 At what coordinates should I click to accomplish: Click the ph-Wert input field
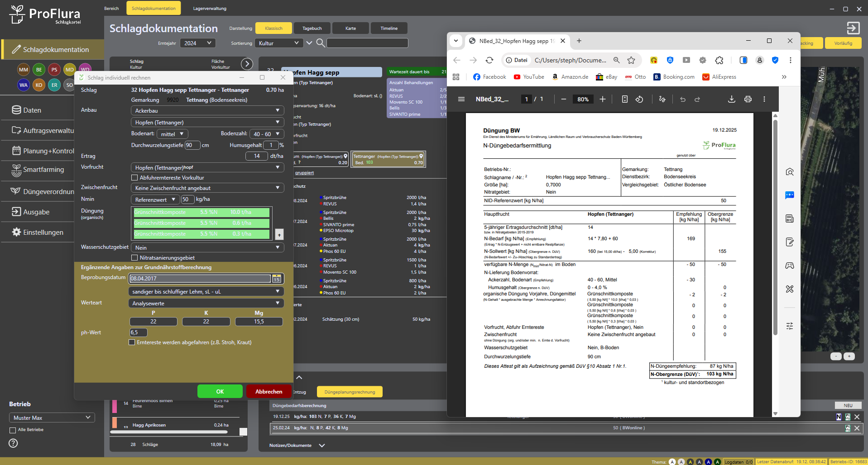(x=138, y=332)
